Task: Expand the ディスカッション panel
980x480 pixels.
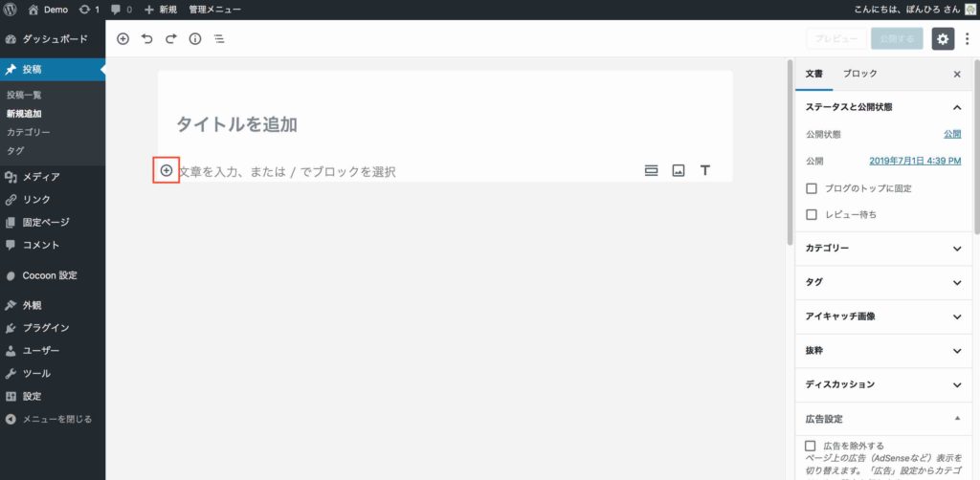Action: coord(884,384)
